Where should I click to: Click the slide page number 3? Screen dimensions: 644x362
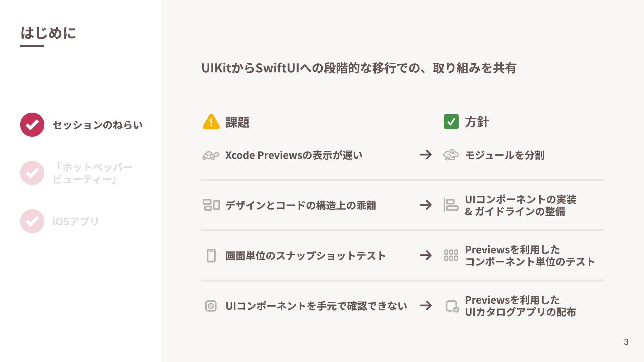[x=626, y=342]
